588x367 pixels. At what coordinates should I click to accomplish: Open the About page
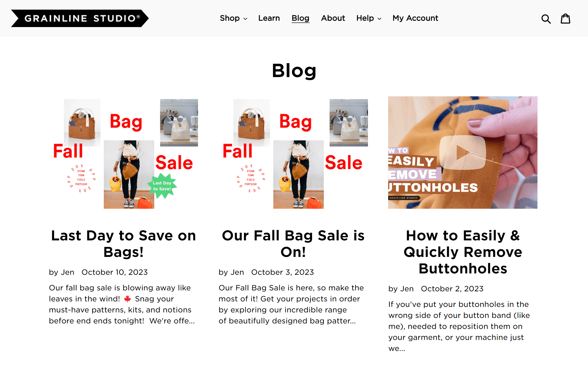pyautogui.click(x=333, y=18)
